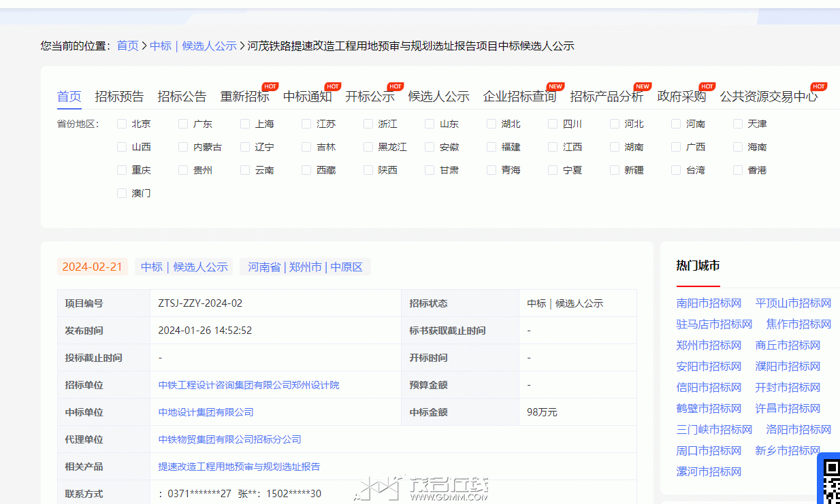Open 中铁工程设计咨询集团有限公司郑州设计院 link
Viewport: 840px width, 504px height.
[249, 385]
